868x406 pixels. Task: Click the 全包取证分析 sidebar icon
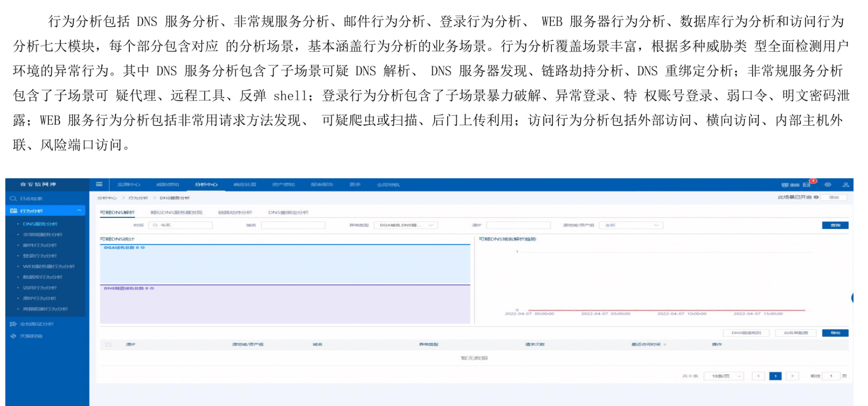13,324
